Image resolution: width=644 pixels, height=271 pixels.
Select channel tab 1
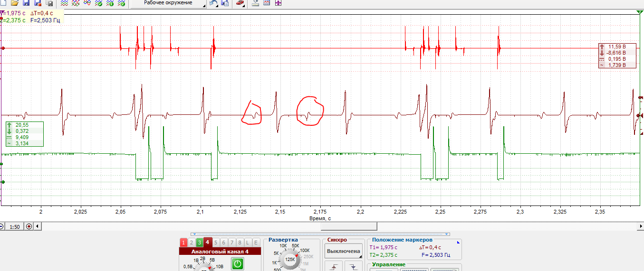click(183, 242)
